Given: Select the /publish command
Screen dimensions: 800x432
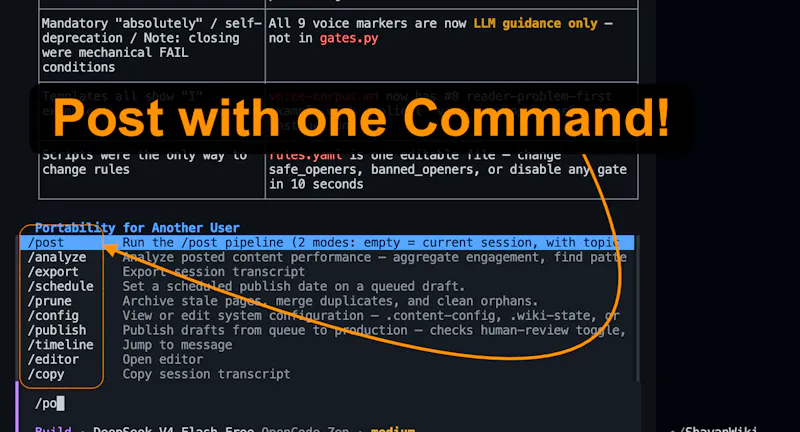Looking at the screenshot, I should [x=57, y=331].
